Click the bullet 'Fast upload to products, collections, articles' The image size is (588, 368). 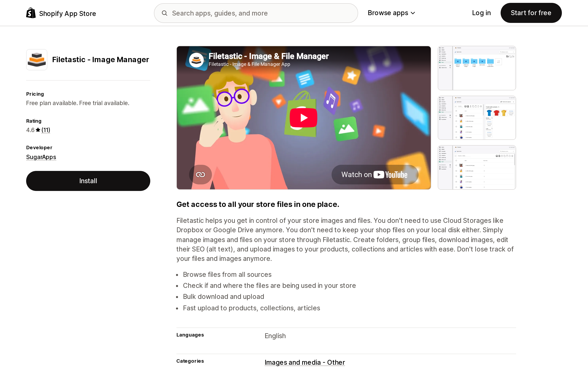click(252, 308)
